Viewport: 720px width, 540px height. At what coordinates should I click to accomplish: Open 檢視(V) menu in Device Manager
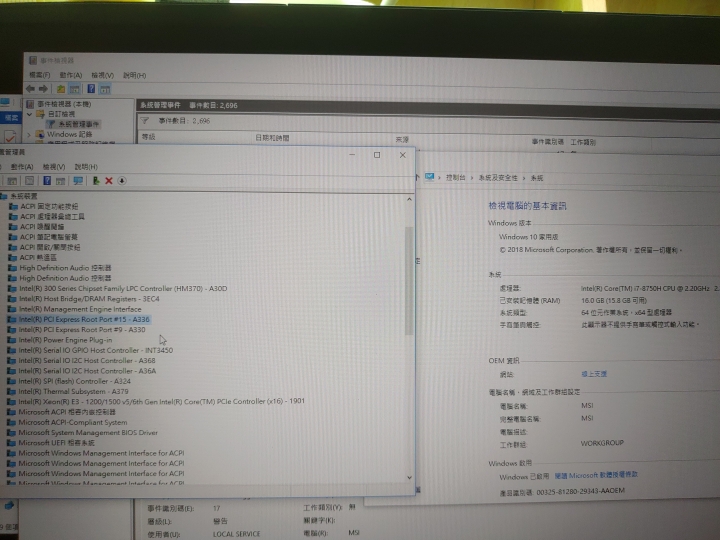54,167
